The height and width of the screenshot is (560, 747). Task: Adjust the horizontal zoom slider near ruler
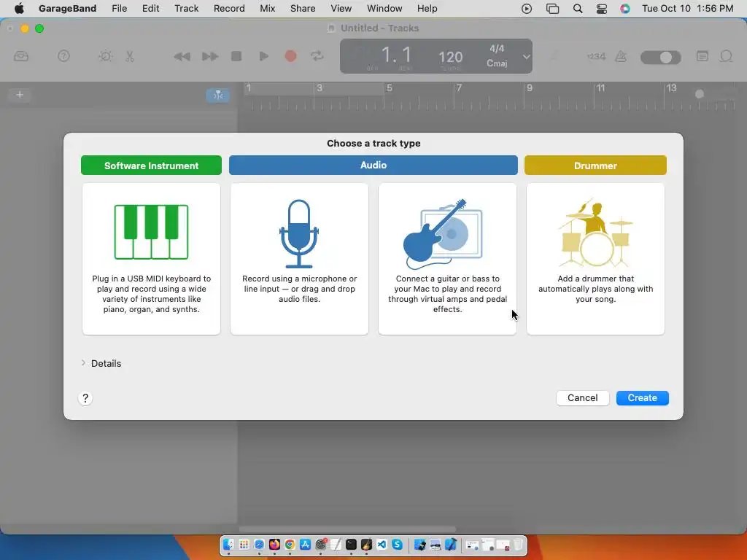click(700, 94)
